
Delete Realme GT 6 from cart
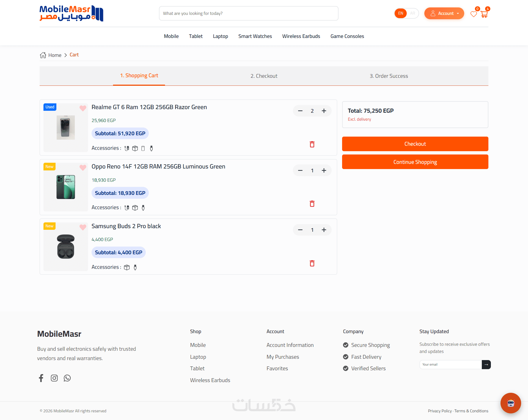point(312,144)
